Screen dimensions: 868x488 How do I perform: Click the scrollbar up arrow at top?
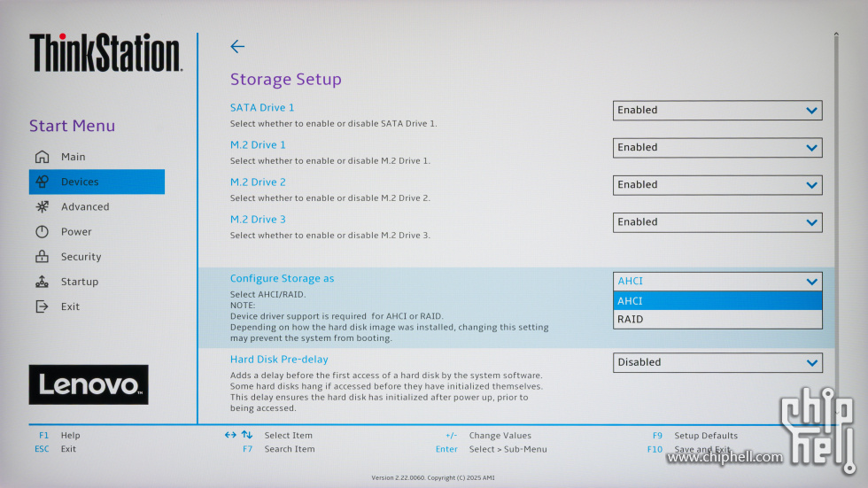836,35
